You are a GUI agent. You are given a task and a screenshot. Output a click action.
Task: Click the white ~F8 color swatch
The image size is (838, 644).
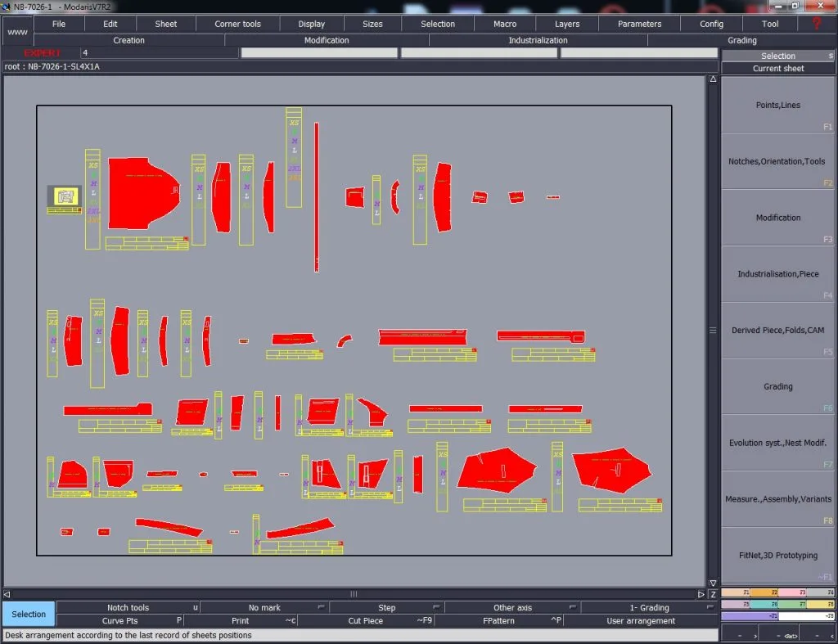tap(806, 615)
